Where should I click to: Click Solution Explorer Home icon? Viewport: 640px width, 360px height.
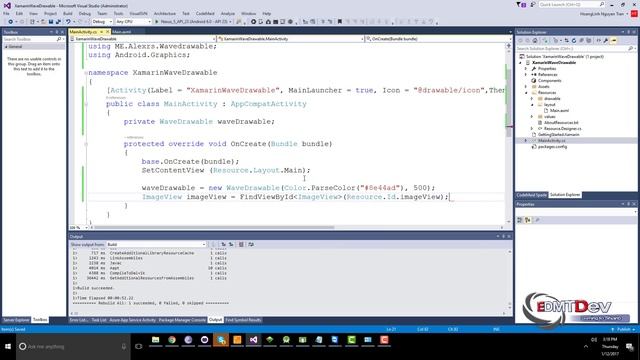click(535, 40)
